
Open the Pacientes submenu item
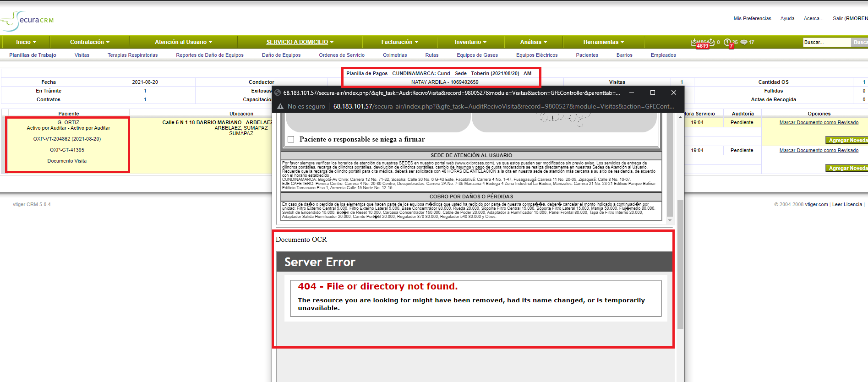tap(587, 55)
